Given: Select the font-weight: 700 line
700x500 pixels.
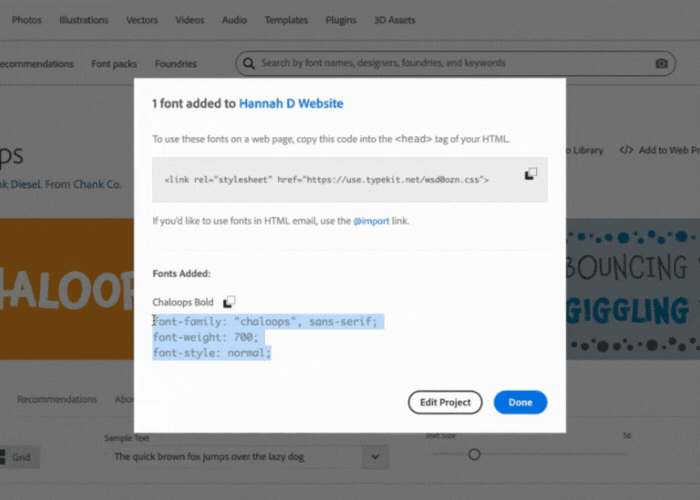Looking at the screenshot, I should [205, 337].
